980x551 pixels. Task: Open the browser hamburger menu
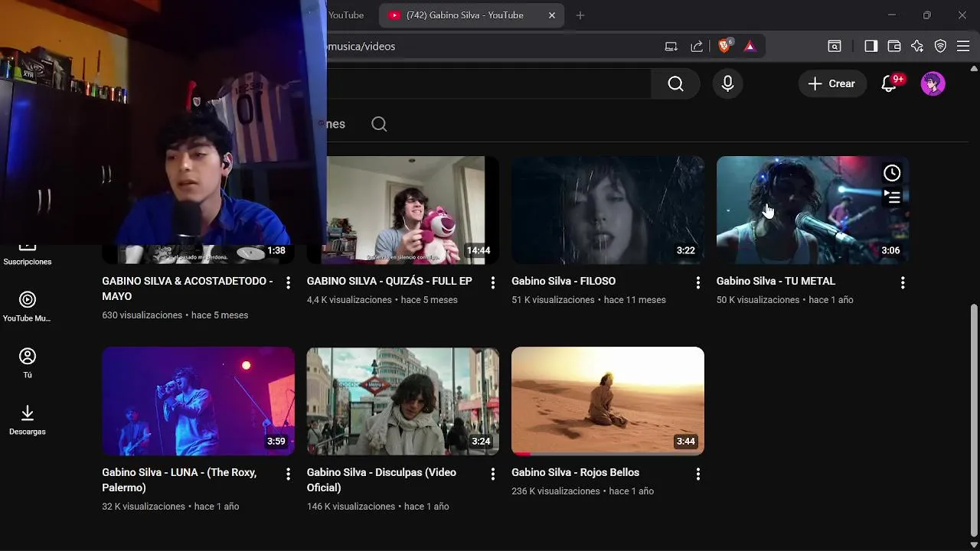tap(963, 47)
